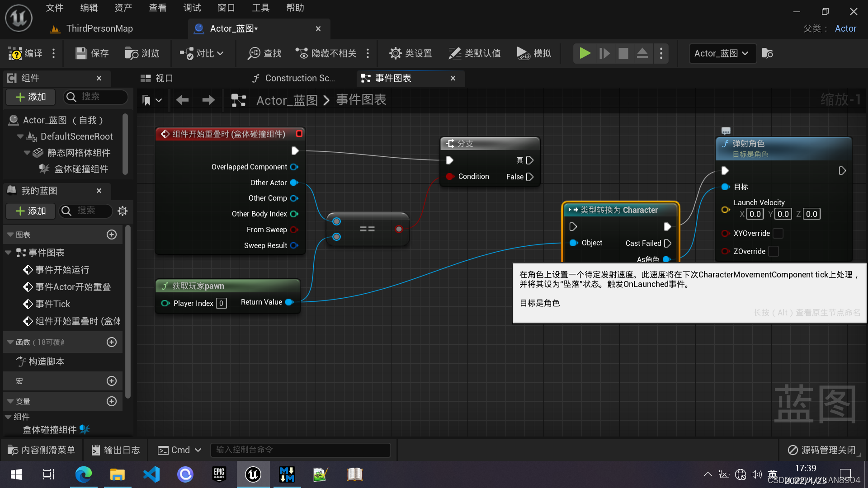Image resolution: width=868 pixels, height=488 pixels.
Task: Click the Simulate toolbar icon
Action: click(523, 54)
